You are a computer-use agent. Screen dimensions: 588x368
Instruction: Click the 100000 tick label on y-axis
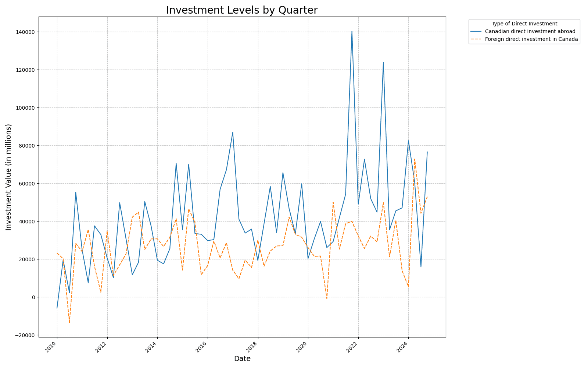[x=25, y=108]
